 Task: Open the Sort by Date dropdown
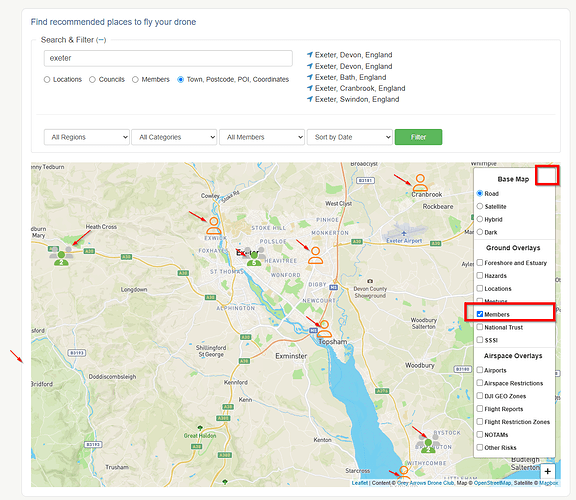pyautogui.click(x=350, y=137)
